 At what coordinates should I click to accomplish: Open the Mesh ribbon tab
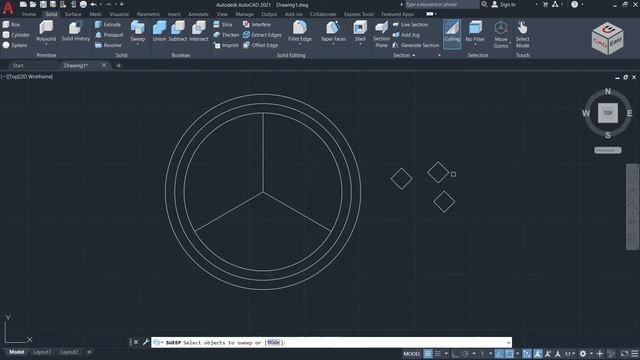[96, 14]
